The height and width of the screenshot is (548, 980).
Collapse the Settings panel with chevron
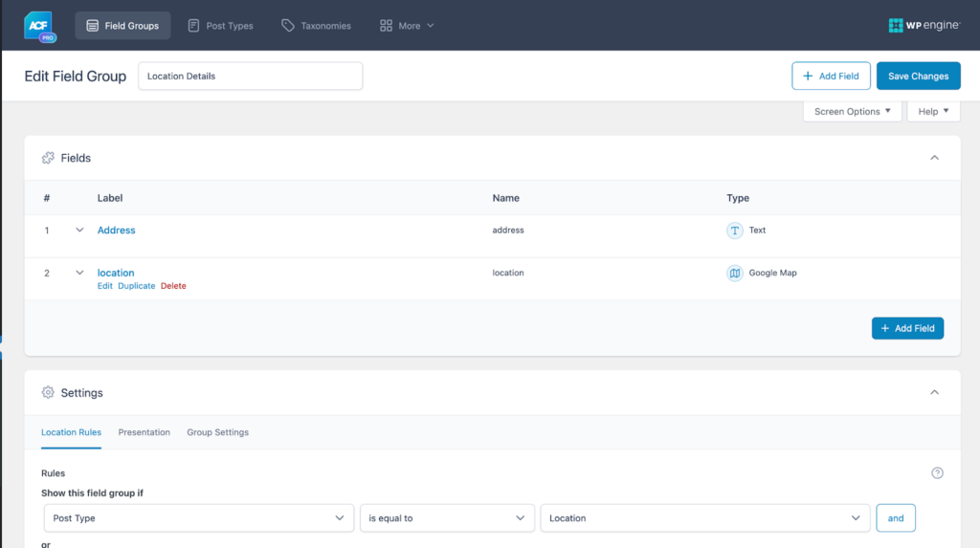coord(935,393)
